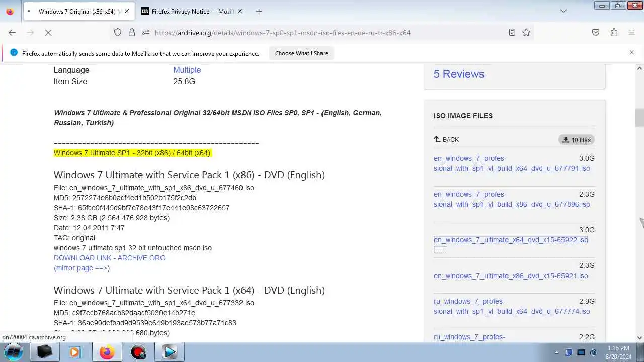Switch to Firefox Privacy Notice tab
644x362 pixels.
(191, 11)
